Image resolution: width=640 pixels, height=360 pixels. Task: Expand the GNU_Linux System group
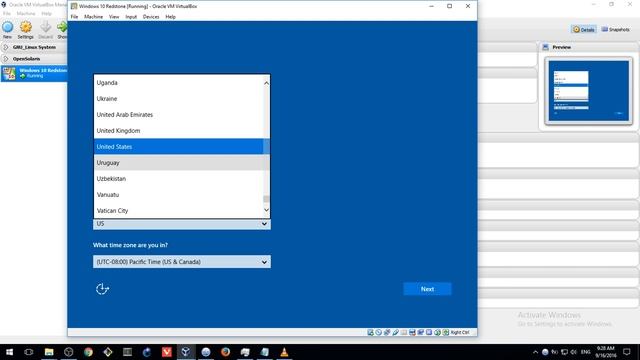pyautogui.click(x=6, y=47)
